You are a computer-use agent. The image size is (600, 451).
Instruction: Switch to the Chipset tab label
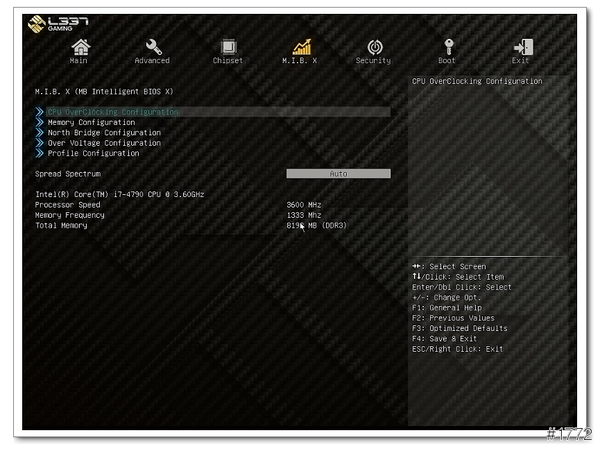(x=228, y=60)
